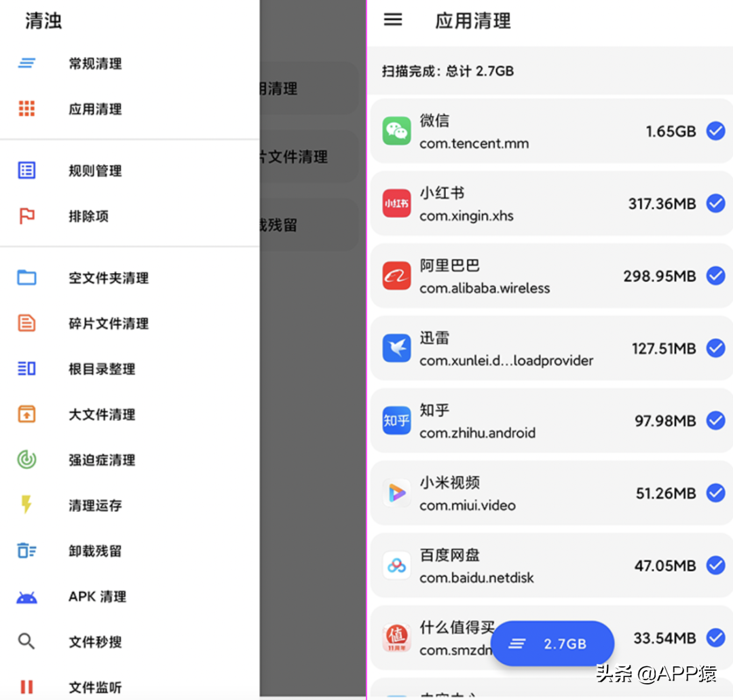Click the 规则管理 list icon
The height and width of the screenshot is (700, 733).
click(26, 170)
